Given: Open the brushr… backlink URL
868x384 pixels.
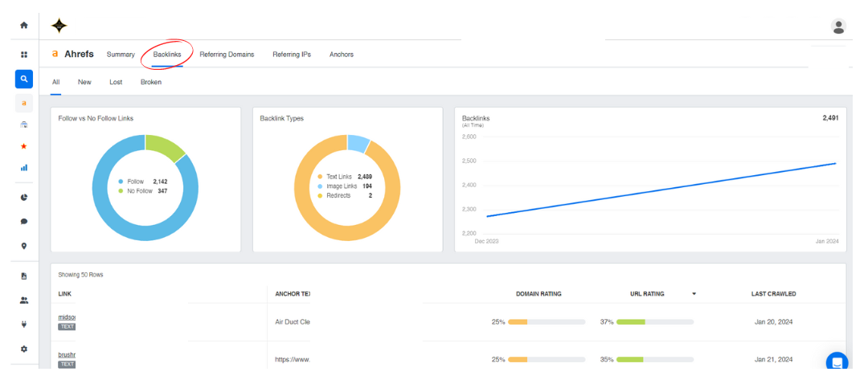Looking at the screenshot, I should coord(67,354).
